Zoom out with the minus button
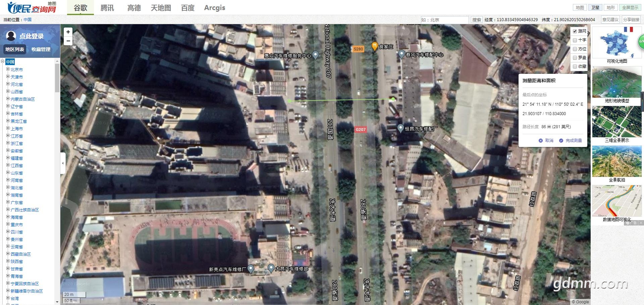Viewport: 644px width, 305px height. click(x=68, y=41)
